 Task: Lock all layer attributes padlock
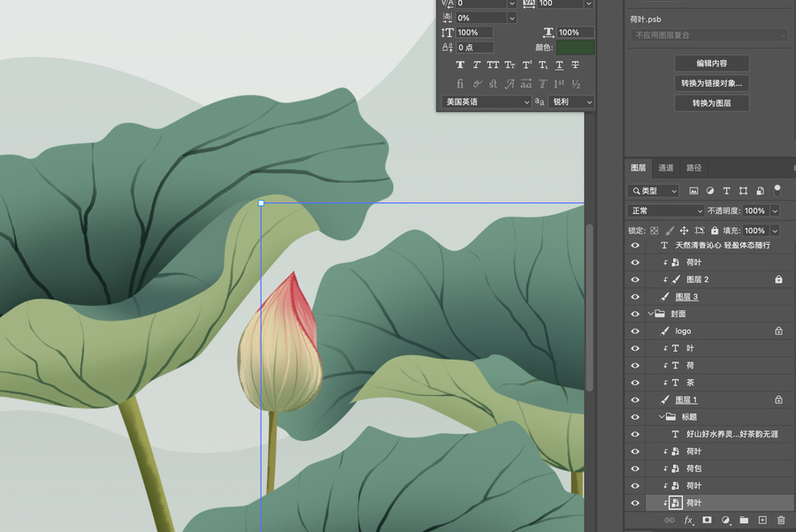pos(715,231)
